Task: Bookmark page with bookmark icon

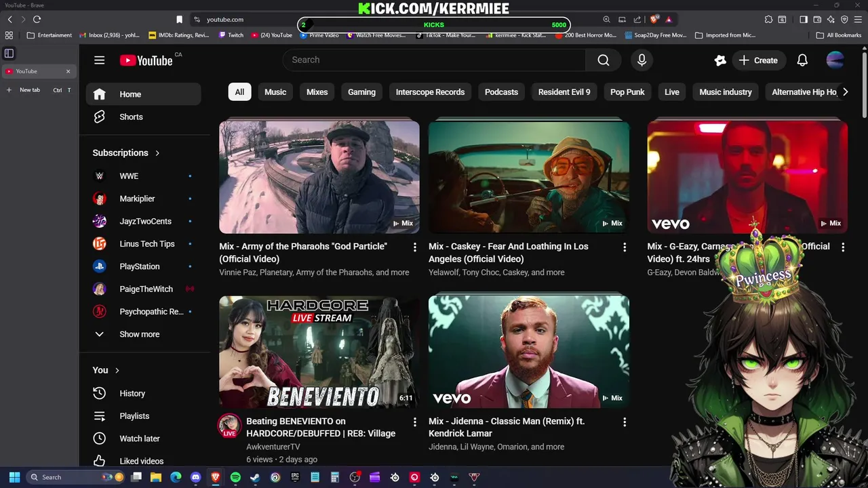Action: pos(179,20)
